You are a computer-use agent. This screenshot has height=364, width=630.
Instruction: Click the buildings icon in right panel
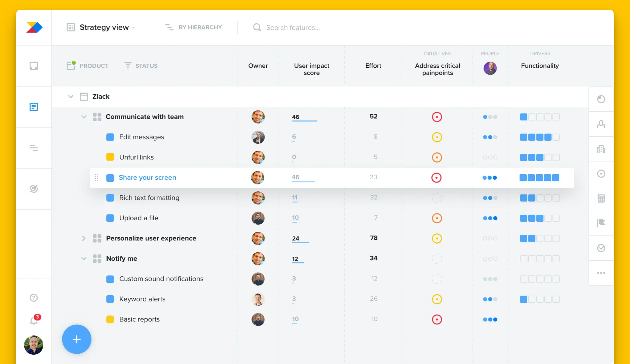601,149
